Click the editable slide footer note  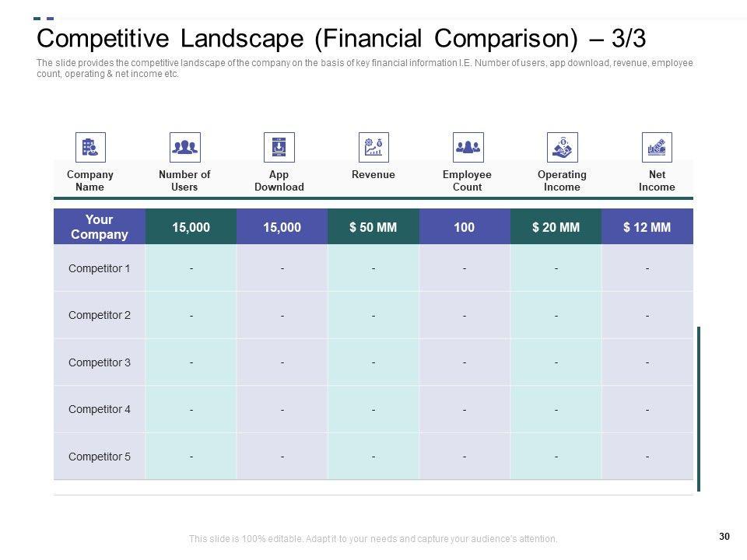(373, 539)
